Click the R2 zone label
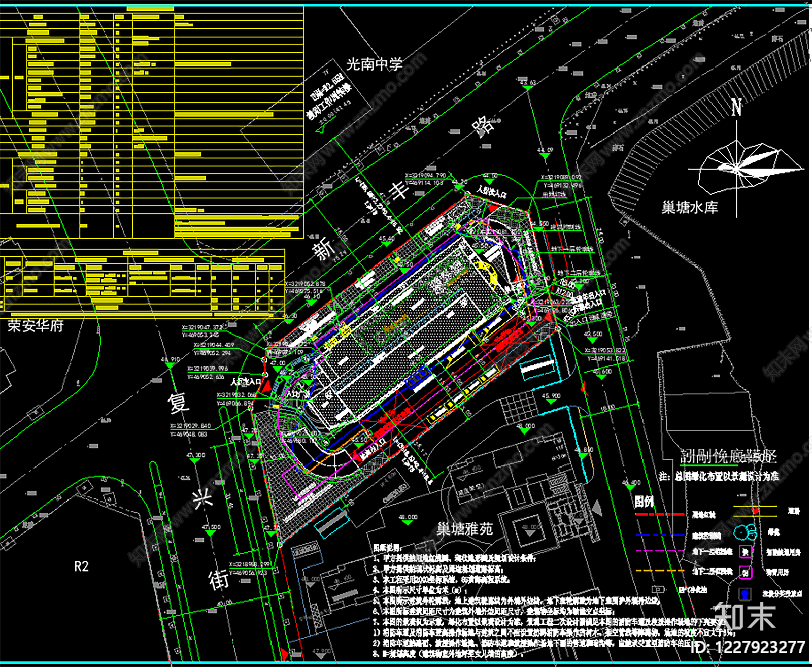The width and height of the screenshot is (812, 667). (x=81, y=566)
